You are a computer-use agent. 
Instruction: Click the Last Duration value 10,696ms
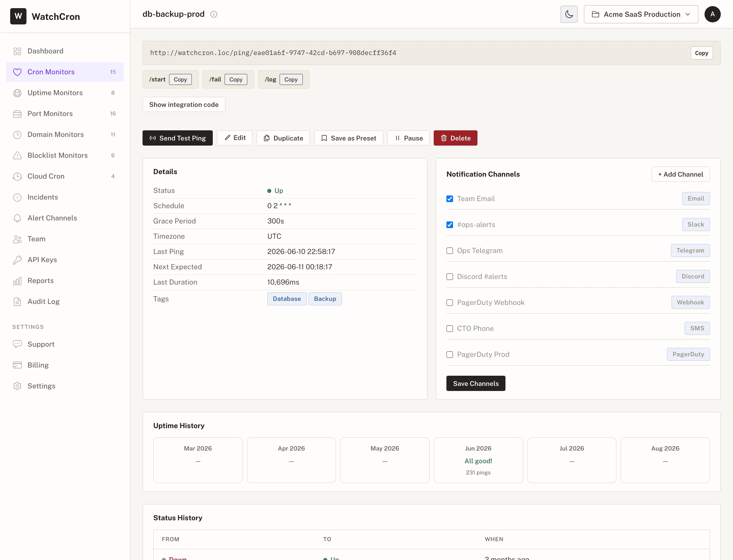[283, 282]
